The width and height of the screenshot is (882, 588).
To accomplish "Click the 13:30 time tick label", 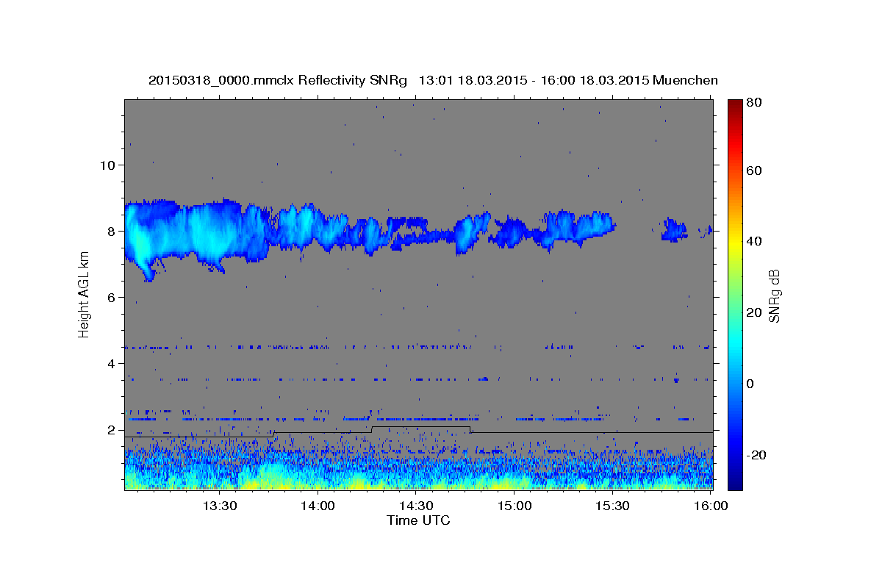I will pos(219,506).
